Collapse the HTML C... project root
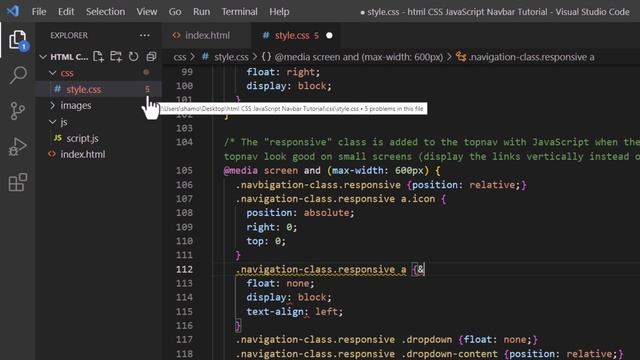The image size is (640, 360). [x=43, y=57]
